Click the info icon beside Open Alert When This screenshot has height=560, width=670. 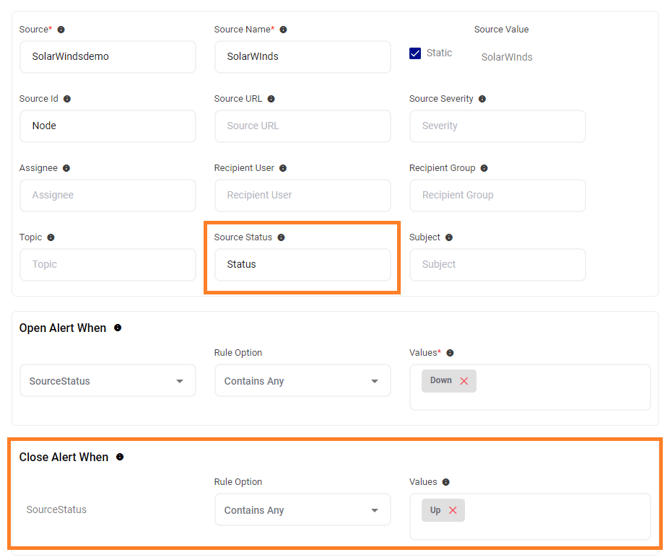tap(118, 328)
